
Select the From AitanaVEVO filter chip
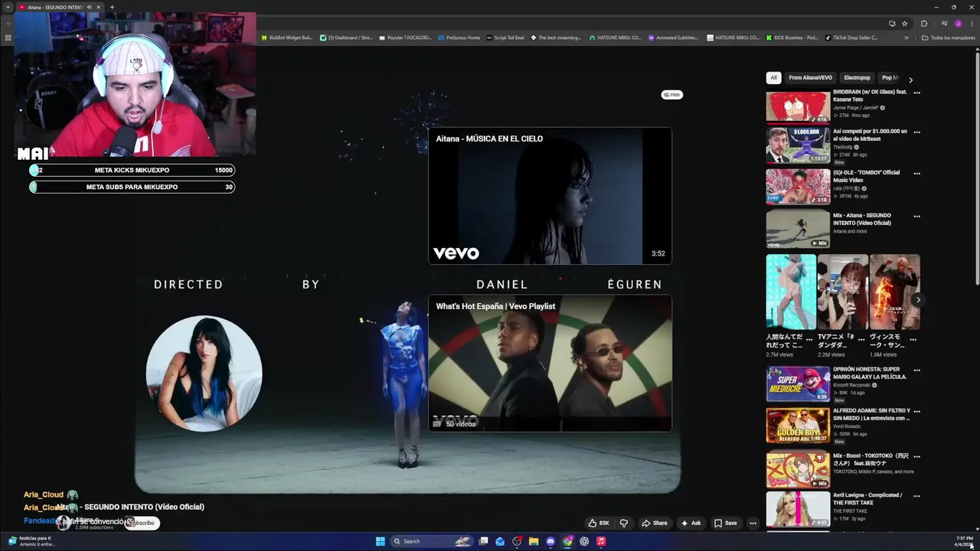point(810,77)
